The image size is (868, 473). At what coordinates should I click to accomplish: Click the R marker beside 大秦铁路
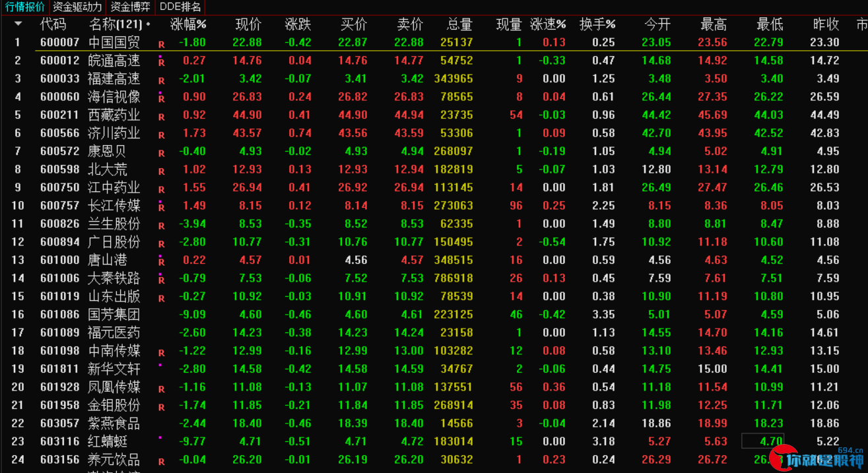tap(161, 280)
